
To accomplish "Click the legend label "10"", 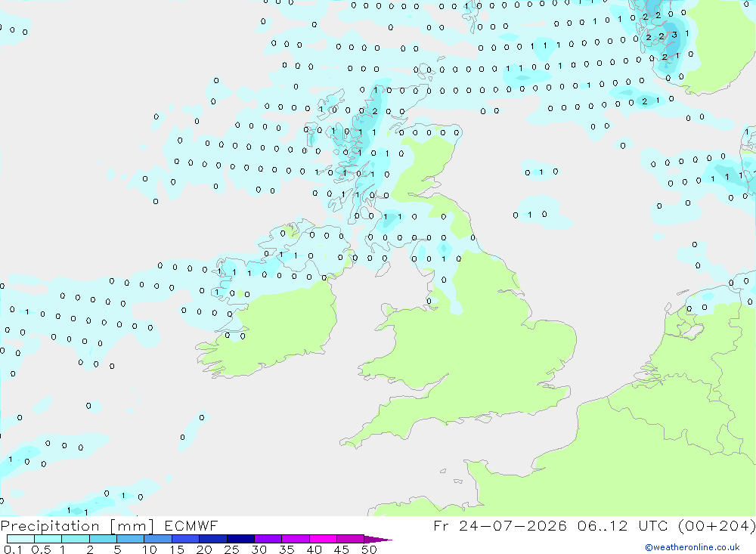I will (x=150, y=549).
